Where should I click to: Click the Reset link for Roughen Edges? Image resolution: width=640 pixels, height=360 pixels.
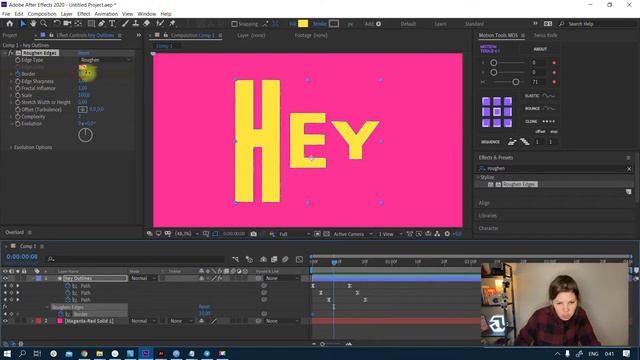(84, 53)
